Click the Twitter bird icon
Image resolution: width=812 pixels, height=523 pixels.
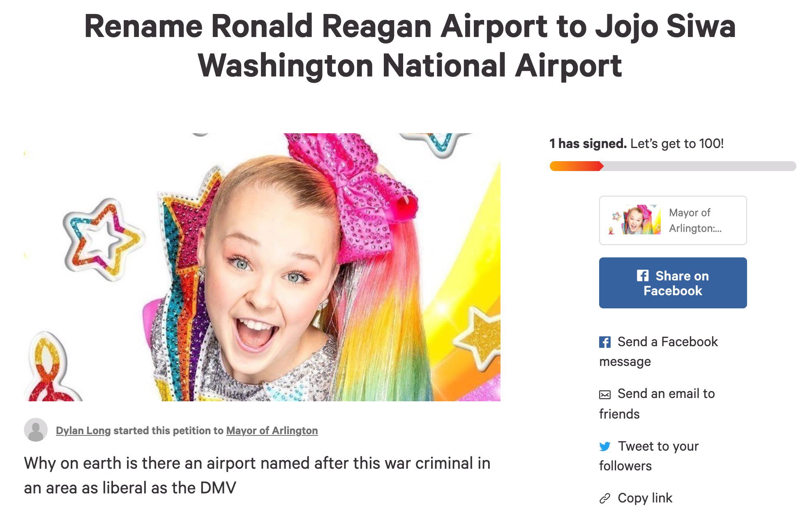coord(604,447)
